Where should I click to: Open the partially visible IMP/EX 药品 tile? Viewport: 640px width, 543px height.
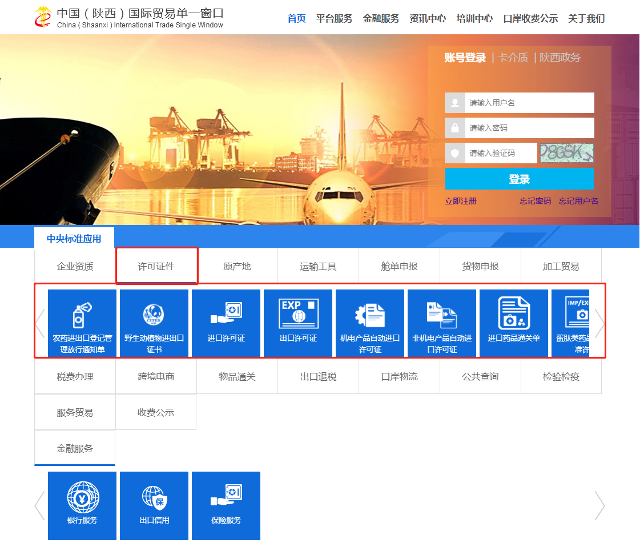tap(570, 323)
